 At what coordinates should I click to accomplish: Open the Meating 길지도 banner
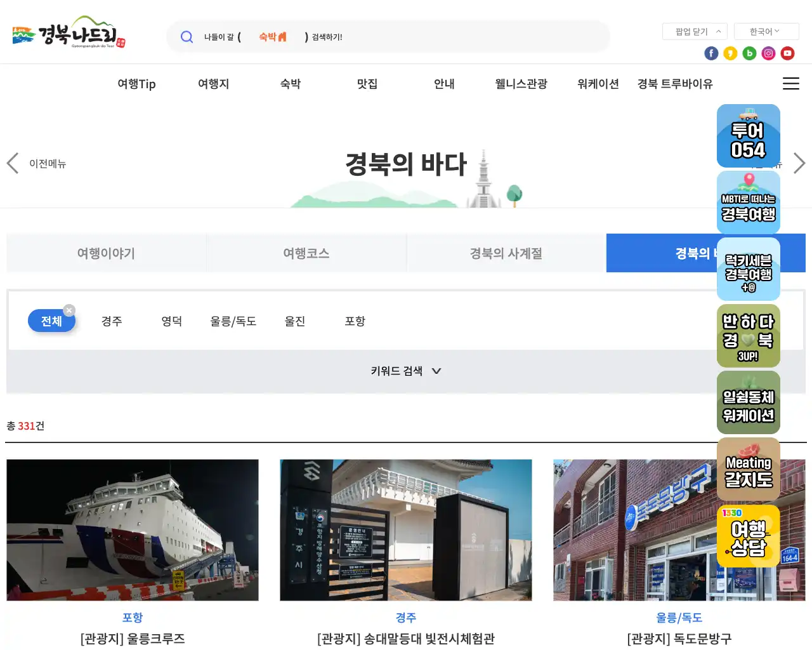pos(749,469)
